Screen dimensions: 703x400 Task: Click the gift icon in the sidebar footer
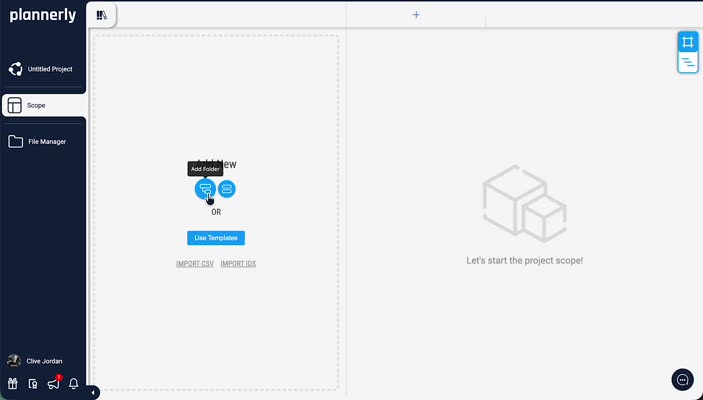[x=13, y=383]
